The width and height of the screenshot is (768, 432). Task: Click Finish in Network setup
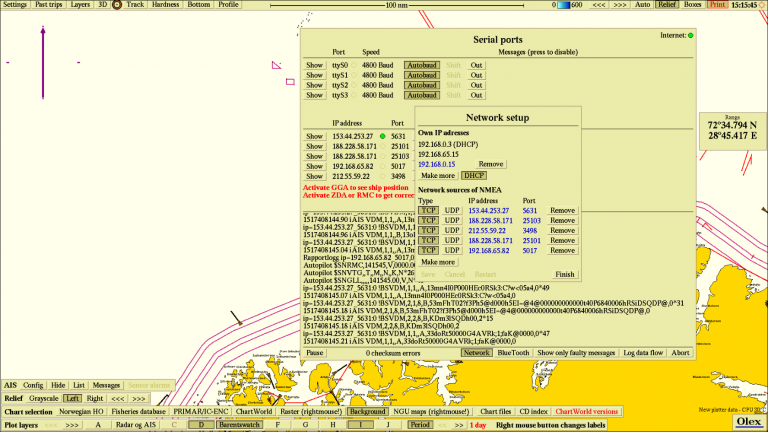point(565,274)
